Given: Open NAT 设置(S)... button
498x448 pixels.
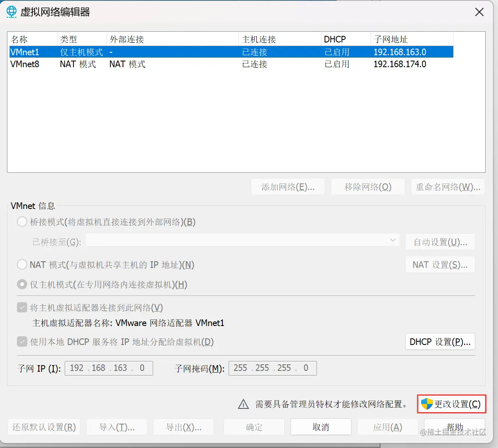Looking at the screenshot, I should click(440, 265).
